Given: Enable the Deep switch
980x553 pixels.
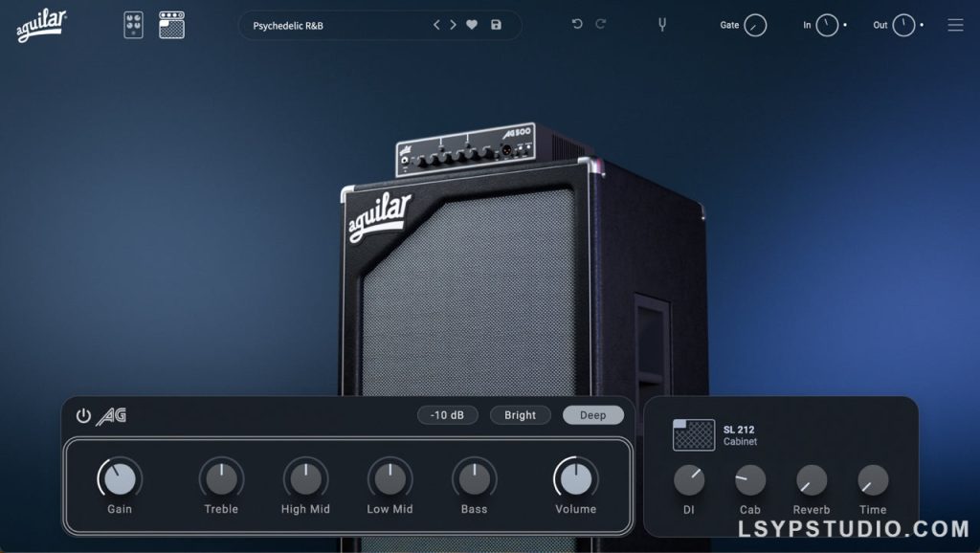Looking at the screenshot, I should point(592,415).
